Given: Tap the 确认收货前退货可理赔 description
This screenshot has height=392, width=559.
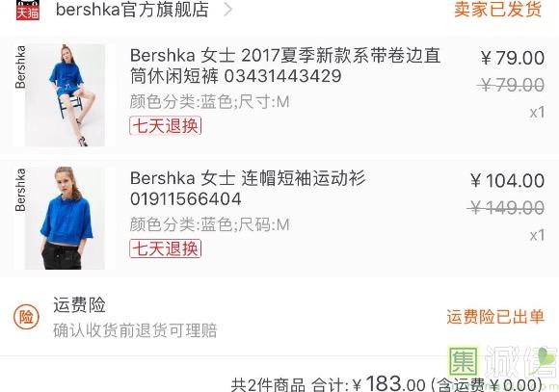Looking at the screenshot, I should coord(135,330).
